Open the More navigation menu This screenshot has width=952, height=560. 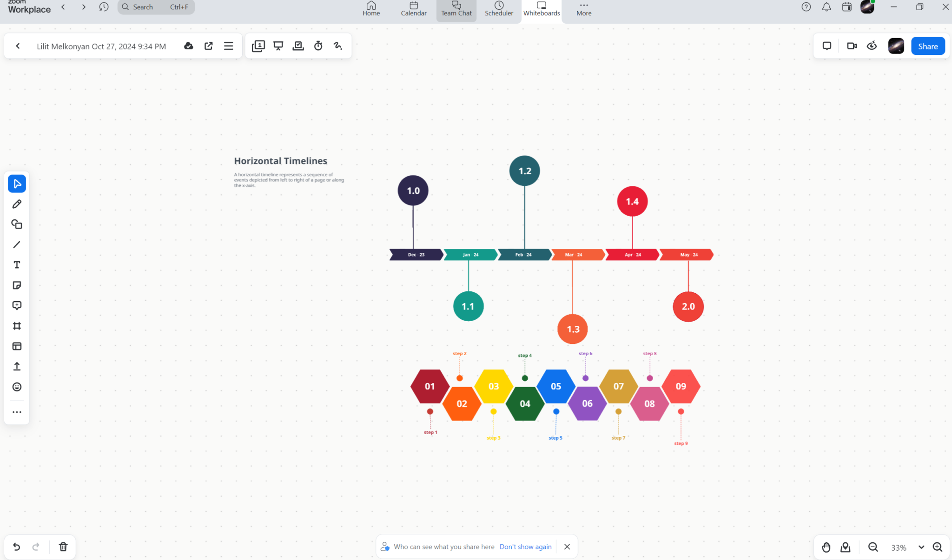(583, 9)
